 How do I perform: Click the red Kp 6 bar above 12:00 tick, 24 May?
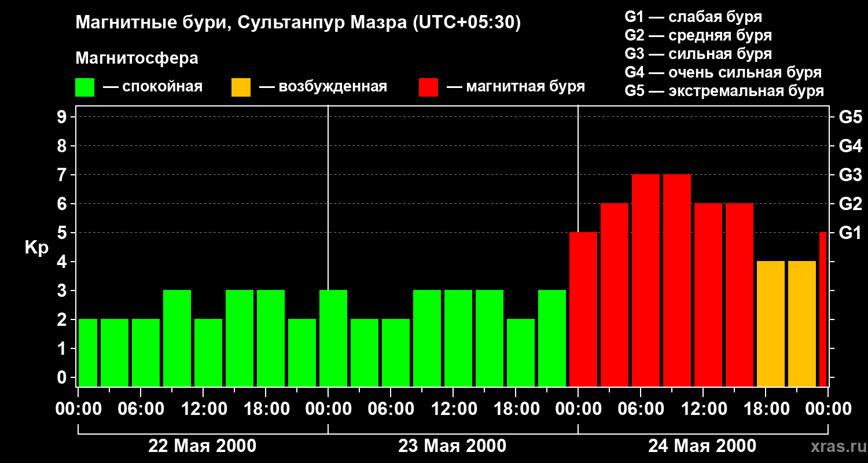tap(708, 295)
